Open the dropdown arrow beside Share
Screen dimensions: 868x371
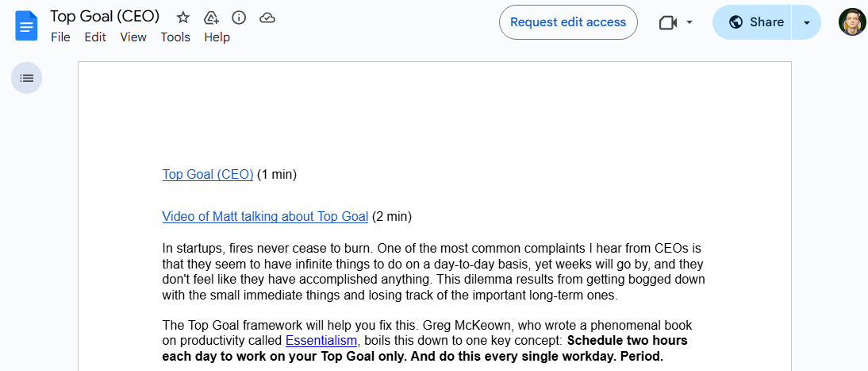click(807, 22)
